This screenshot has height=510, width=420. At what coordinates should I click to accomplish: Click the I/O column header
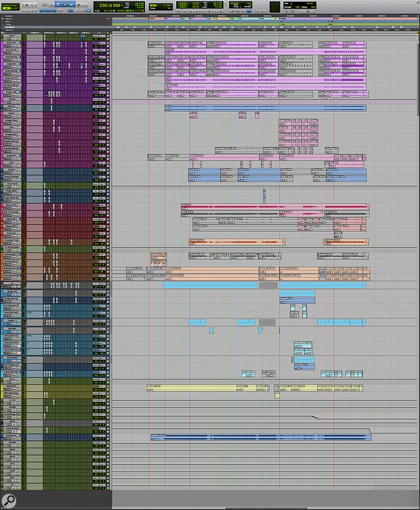click(x=99, y=33)
